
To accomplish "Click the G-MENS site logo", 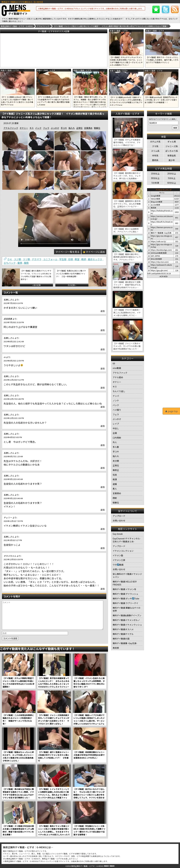I will pyautogui.click(x=16, y=10).
